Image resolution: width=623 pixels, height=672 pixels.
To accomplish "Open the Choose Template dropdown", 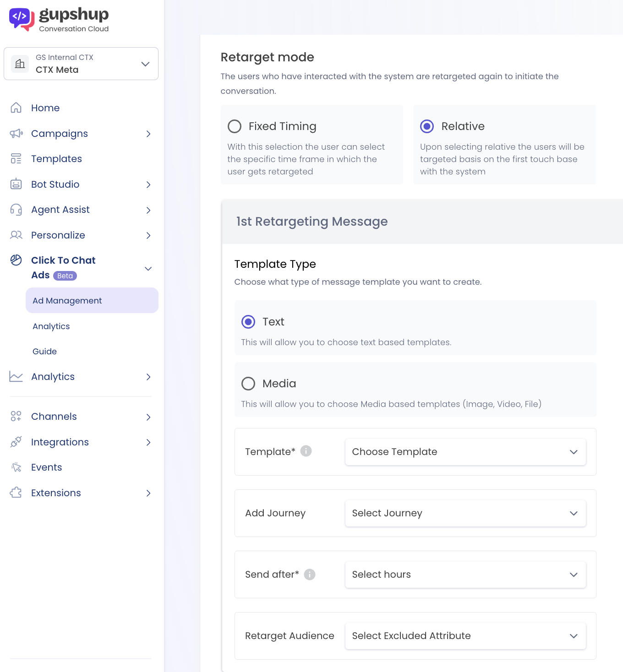I will coord(465,452).
